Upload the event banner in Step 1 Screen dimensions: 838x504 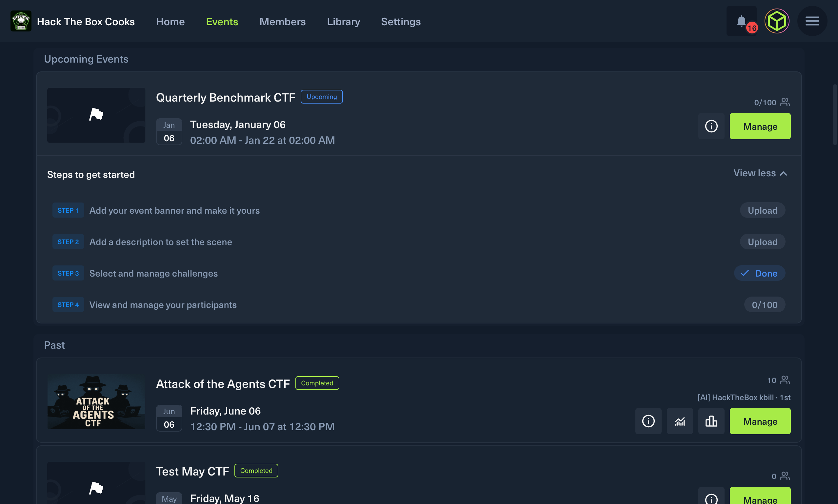(763, 210)
